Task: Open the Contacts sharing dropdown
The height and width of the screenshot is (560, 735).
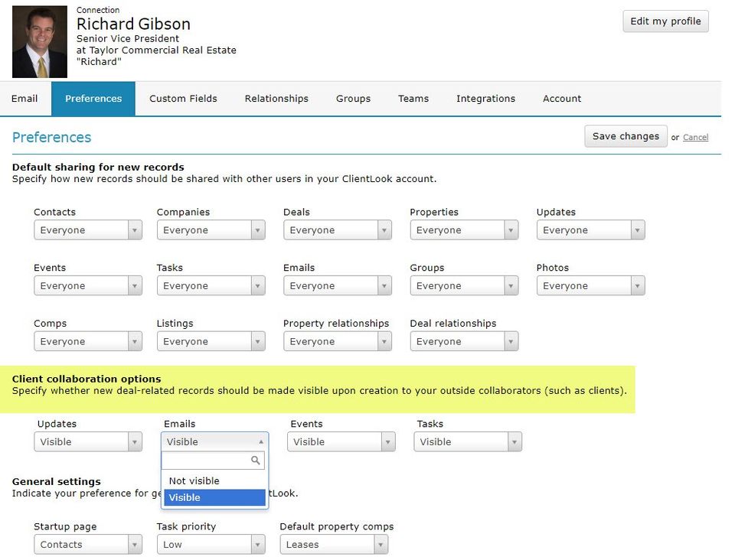Action: 87,230
